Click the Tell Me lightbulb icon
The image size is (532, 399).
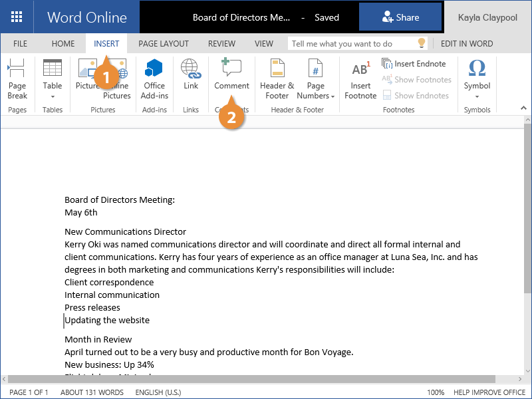tap(421, 43)
